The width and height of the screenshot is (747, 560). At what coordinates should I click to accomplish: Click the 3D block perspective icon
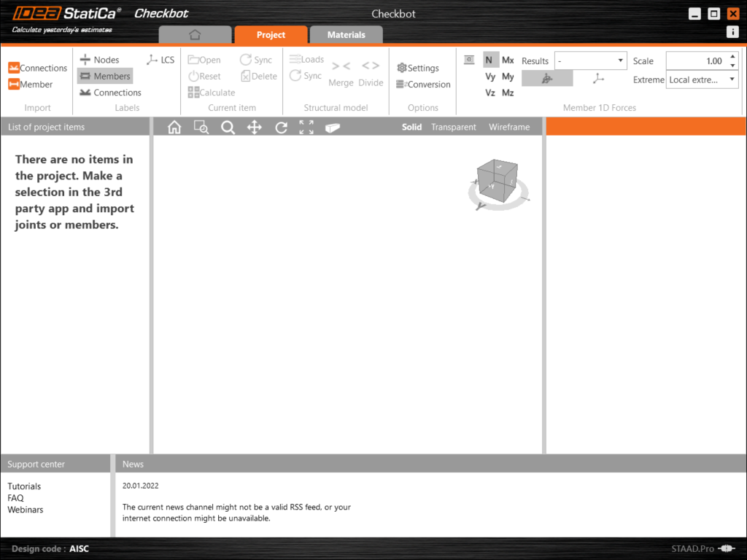[333, 128]
